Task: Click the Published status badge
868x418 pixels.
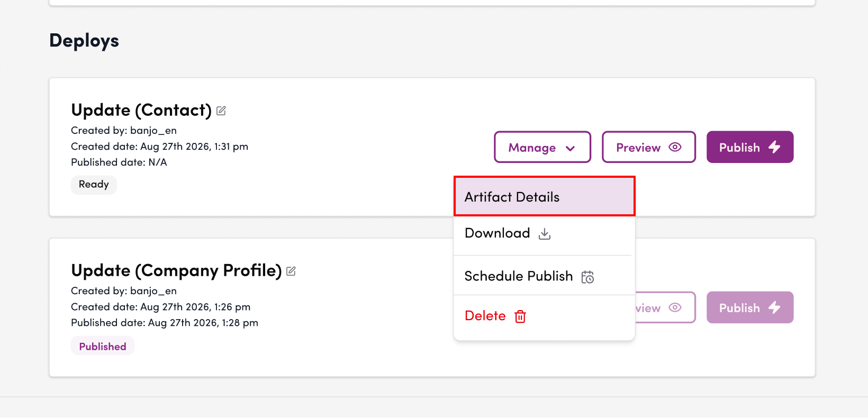Action: (103, 347)
